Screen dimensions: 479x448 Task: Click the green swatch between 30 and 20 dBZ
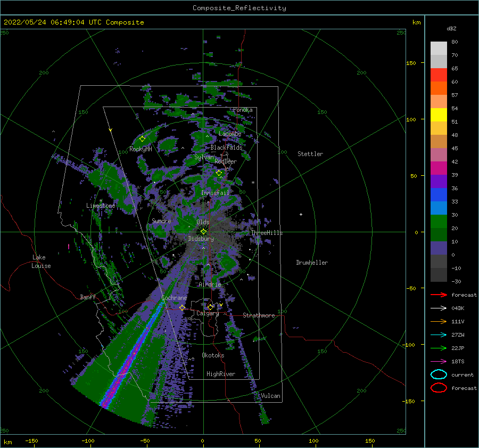[439, 222]
